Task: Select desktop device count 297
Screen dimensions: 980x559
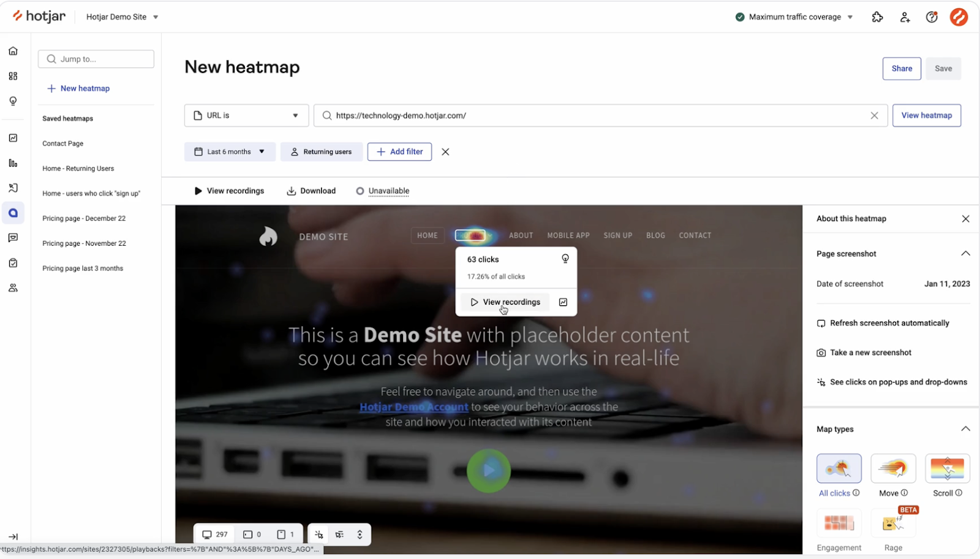Action: click(215, 534)
